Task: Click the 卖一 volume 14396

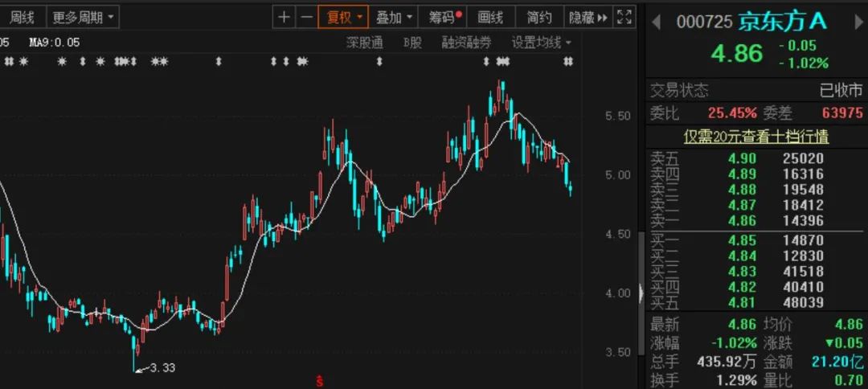Action: 803,221
